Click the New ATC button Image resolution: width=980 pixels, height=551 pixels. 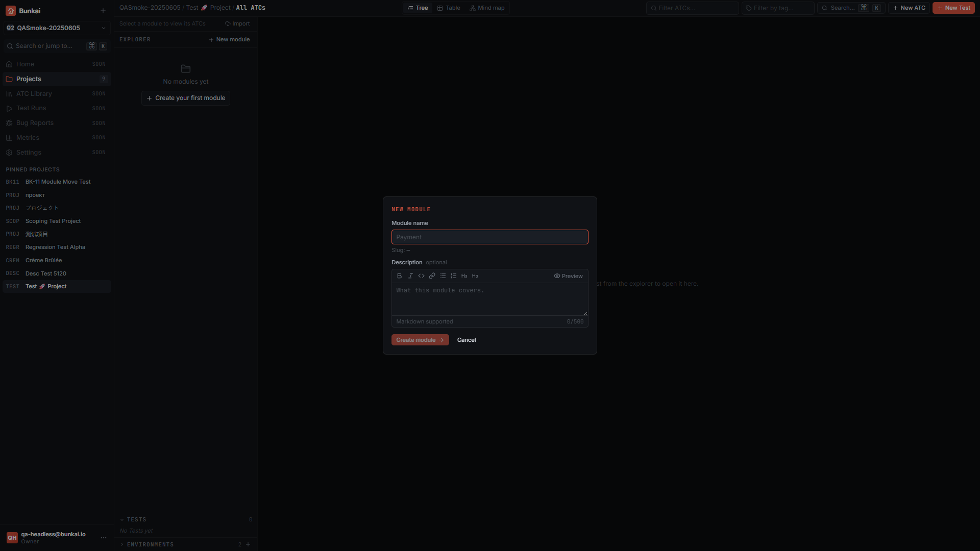pos(909,8)
